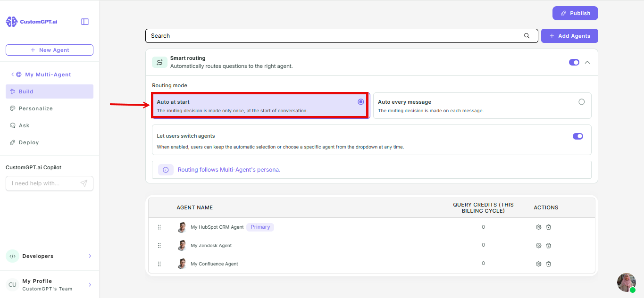644x298 pixels.
Task: Send the Copilot message with paper plane icon
Action: click(x=84, y=183)
